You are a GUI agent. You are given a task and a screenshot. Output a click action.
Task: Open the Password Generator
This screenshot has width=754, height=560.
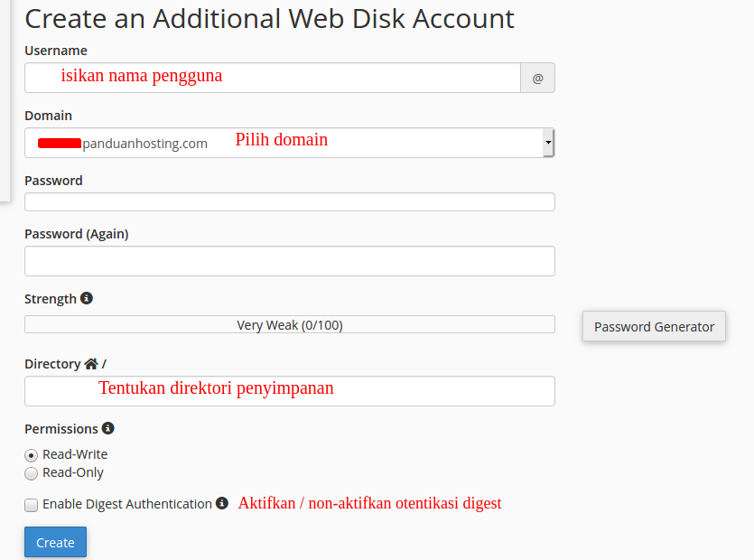[x=654, y=327]
